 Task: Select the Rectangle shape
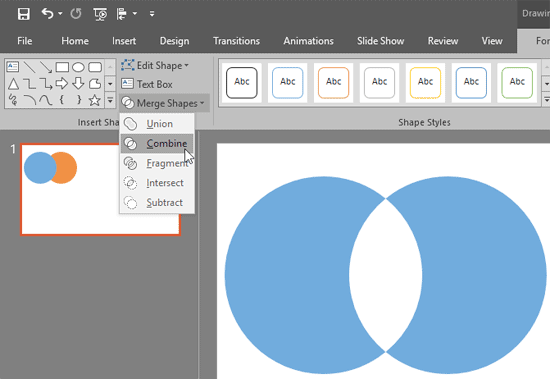[x=62, y=67]
